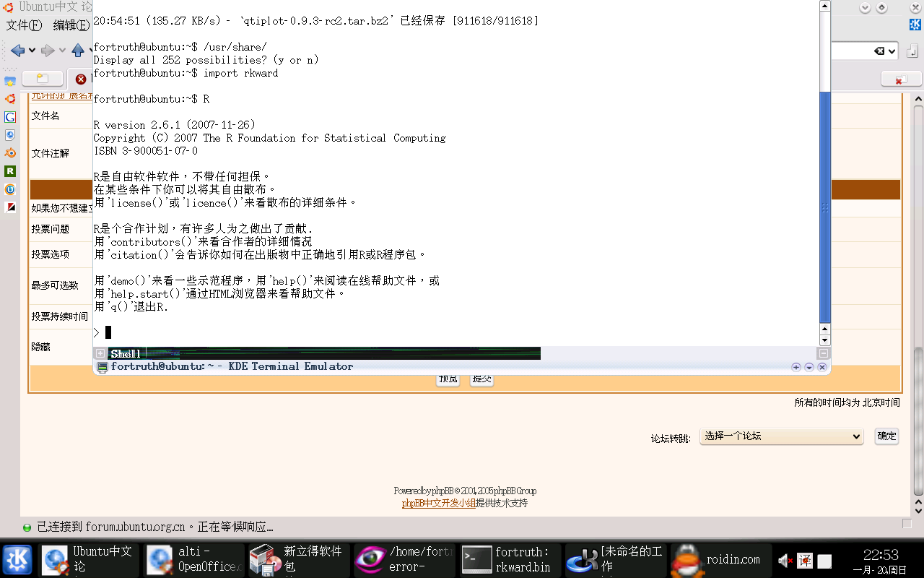
Task: Switch to Ubuntu中文论 taskbar window
Action: click(88, 559)
